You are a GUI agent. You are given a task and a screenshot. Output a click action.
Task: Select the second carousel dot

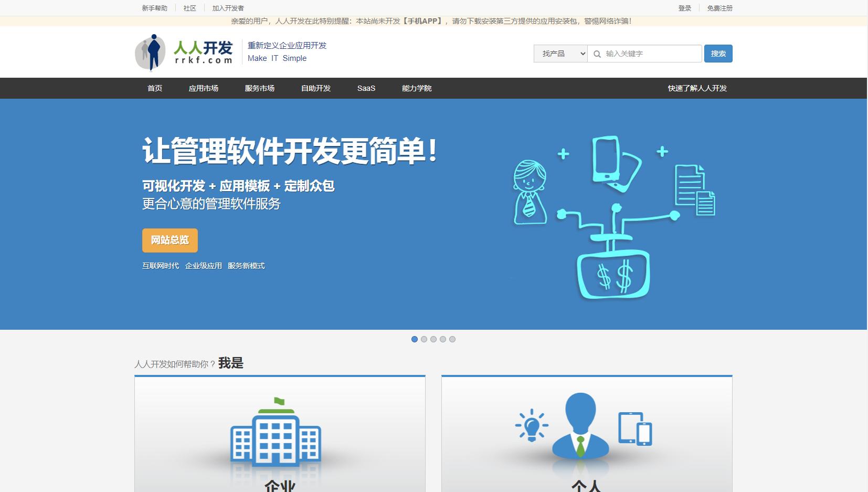pyautogui.click(x=425, y=339)
